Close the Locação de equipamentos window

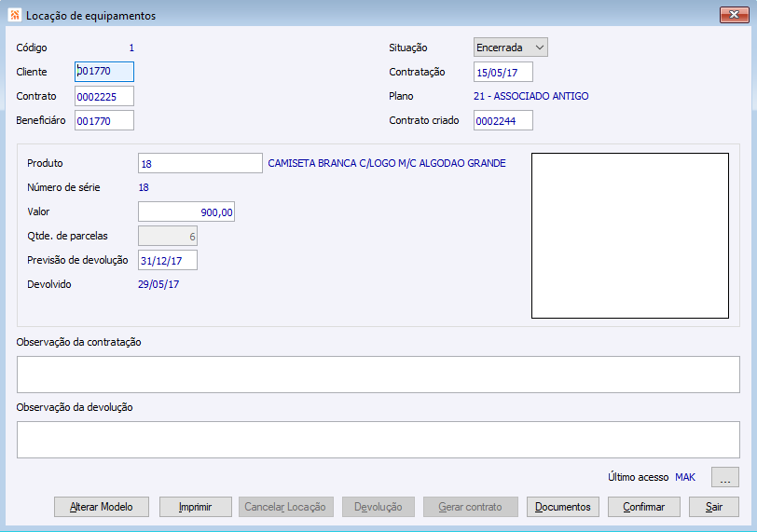tap(734, 15)
